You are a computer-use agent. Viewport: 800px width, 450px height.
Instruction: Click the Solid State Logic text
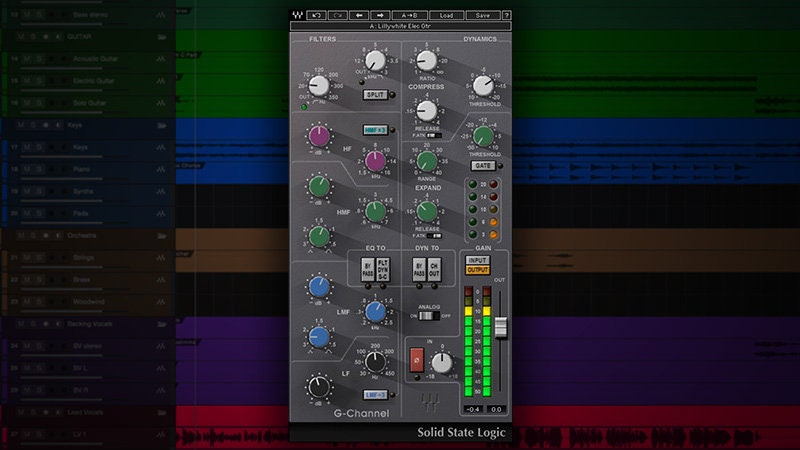click(461, 433)
